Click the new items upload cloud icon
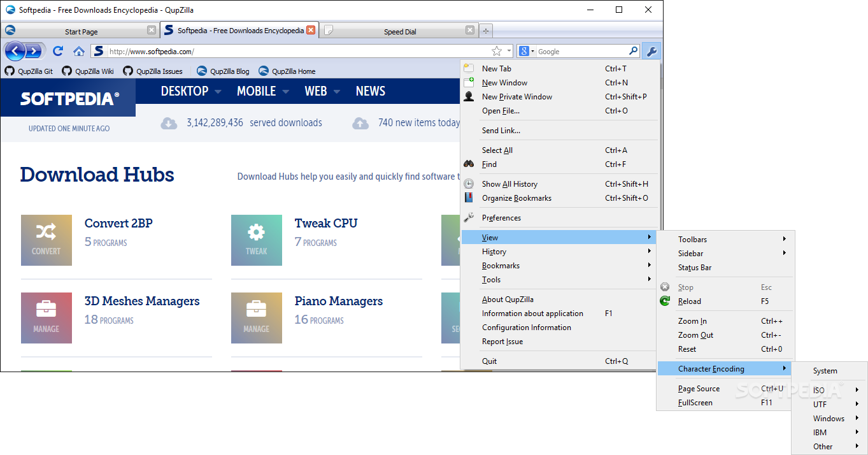 coord(360,123)
